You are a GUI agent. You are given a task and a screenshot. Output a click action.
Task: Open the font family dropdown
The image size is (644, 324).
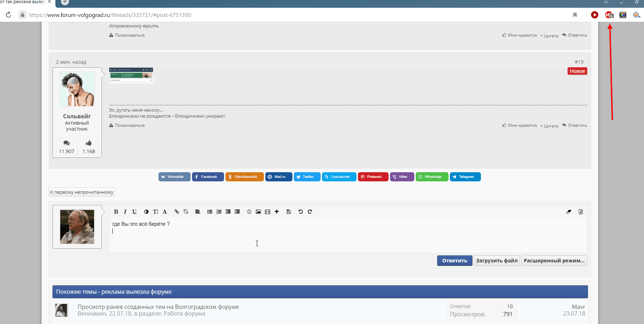(x=165, y=212)
